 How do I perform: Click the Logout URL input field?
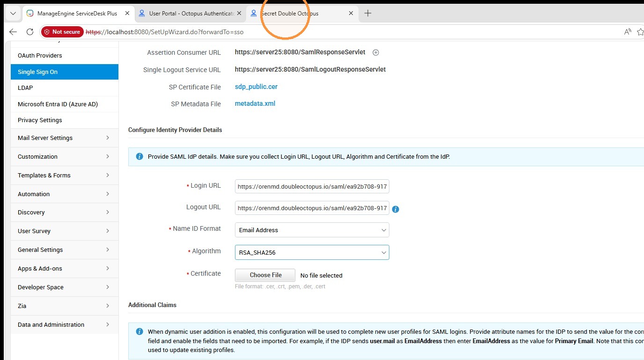312,208
